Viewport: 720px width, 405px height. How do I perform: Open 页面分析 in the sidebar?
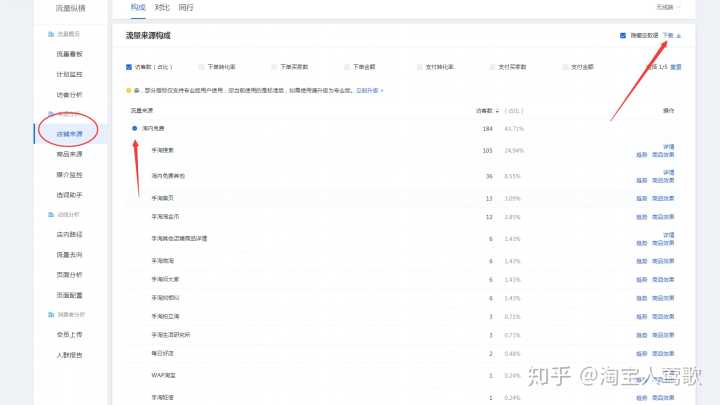click(x=69, y=275)
